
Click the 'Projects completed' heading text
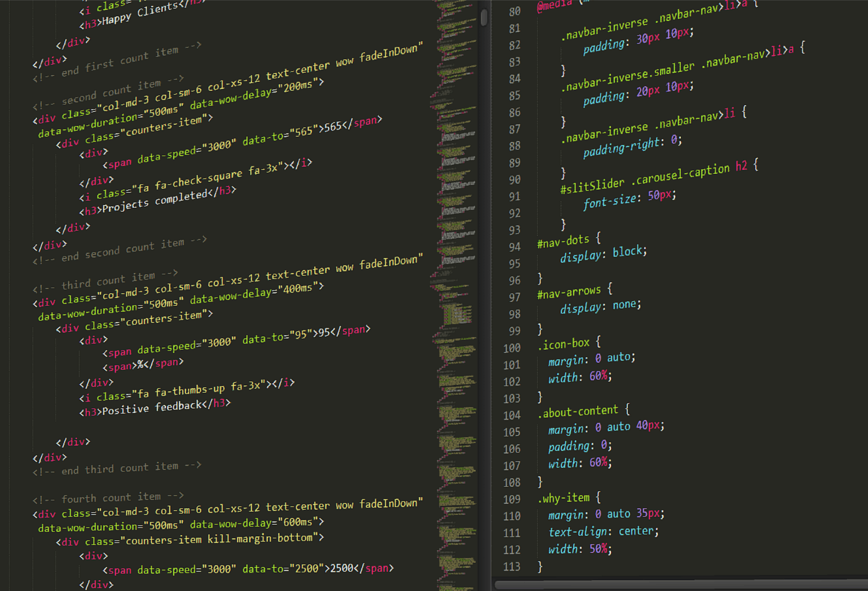(x=155, y=201)
